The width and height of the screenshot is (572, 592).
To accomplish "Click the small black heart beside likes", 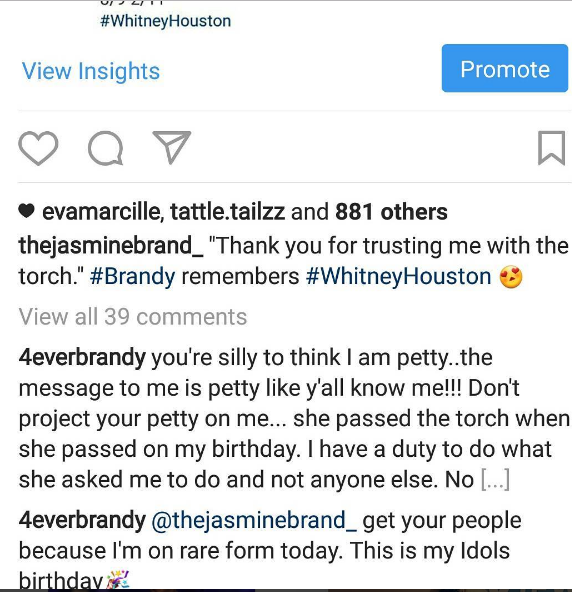I will click(26, 211).
